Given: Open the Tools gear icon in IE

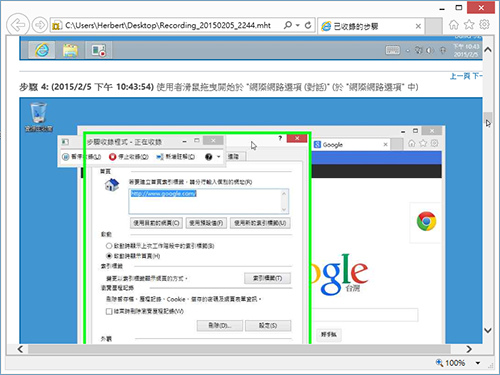Looking at the screenshot, I should click(484, 24).
